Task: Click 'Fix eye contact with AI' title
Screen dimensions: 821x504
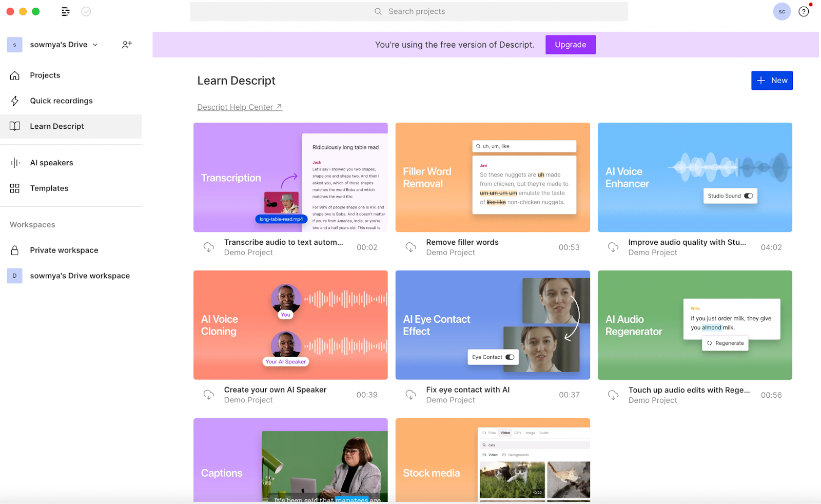Action: point(468,390)
